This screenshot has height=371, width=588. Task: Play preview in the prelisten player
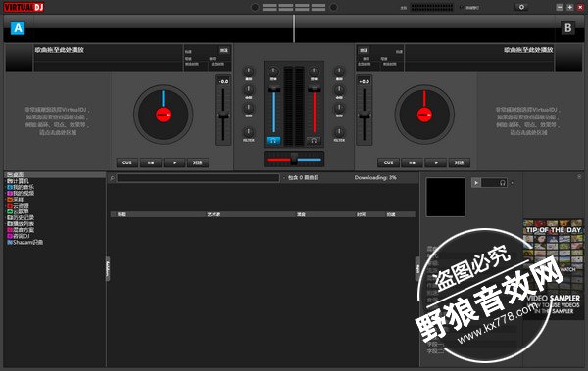pos(476,183)
